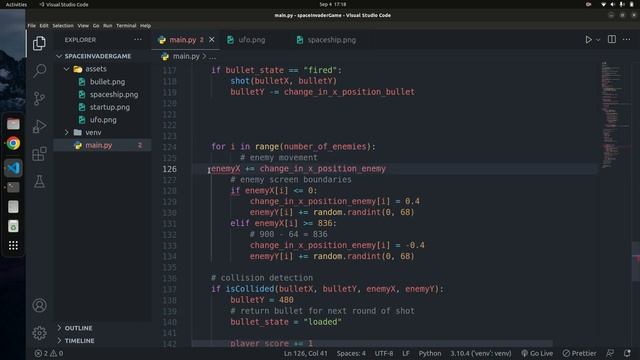Open the Selection menu
This screenshot has width=640, height=360.
click(63, 25)
